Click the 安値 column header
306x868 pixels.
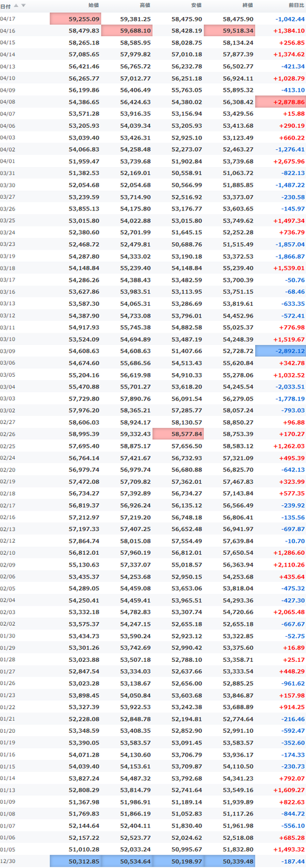coord(196,6)
